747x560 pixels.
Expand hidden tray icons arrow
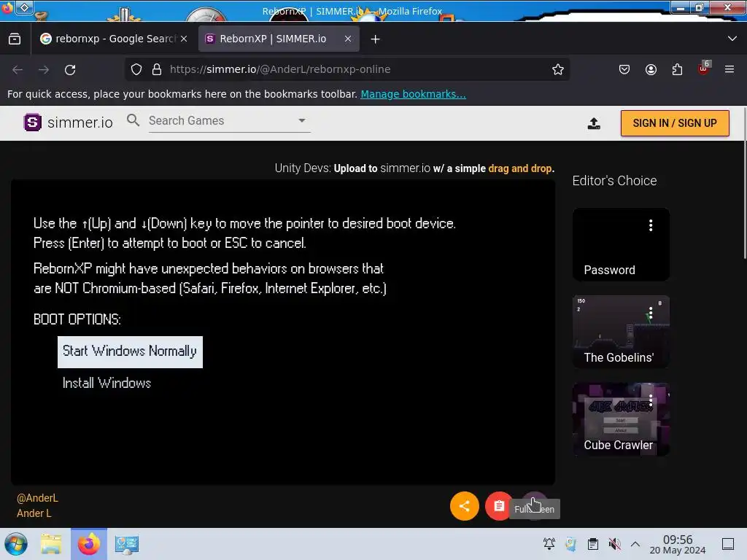click(x=635, y=543)
